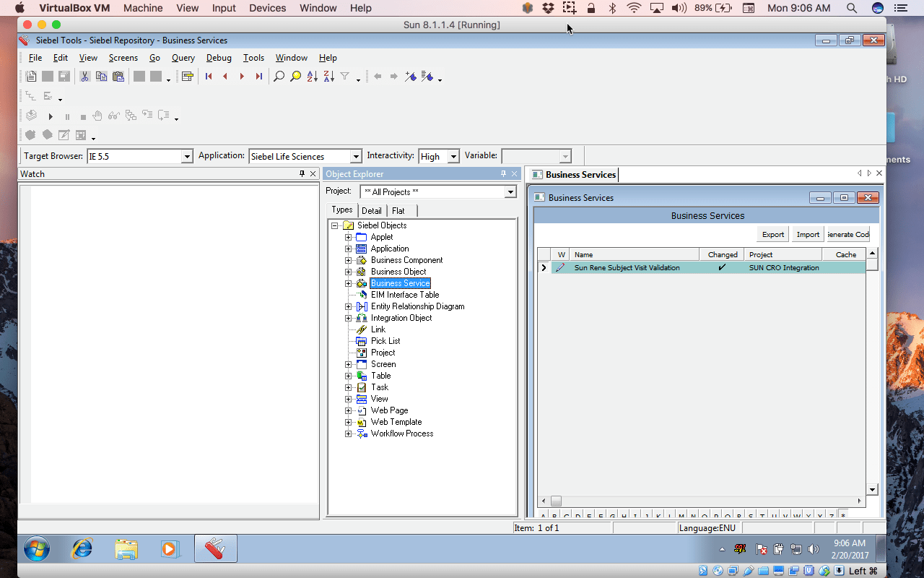Pin the Object Explorer pane
This screenshot has width=924, height=578.
pyautogui.click(x=504, y=174)
